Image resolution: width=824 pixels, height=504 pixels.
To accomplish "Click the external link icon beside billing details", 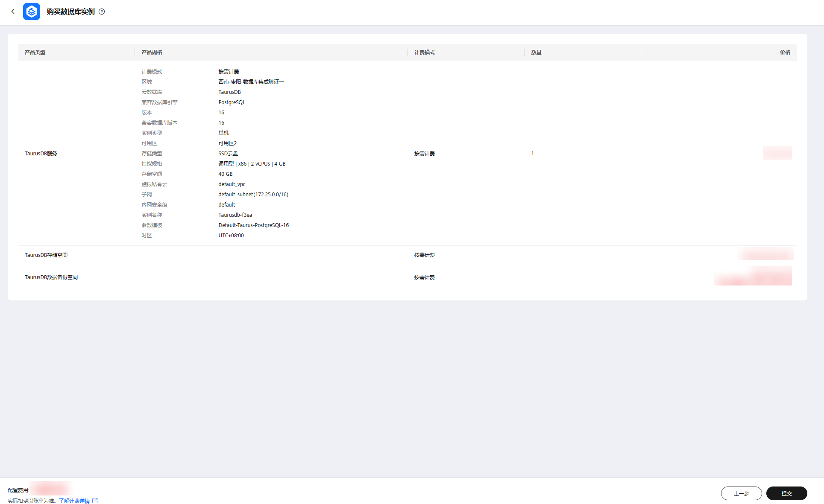I will tap(95, 501).
